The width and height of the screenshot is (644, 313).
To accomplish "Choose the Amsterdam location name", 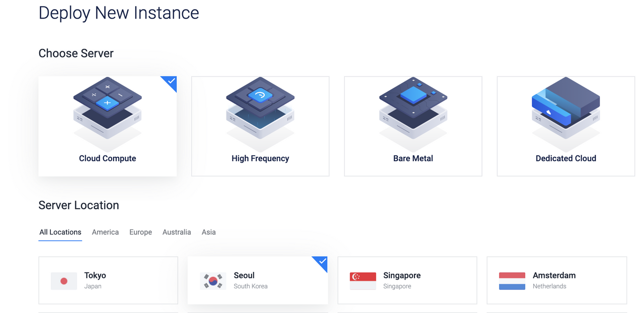I will (554, 275).
